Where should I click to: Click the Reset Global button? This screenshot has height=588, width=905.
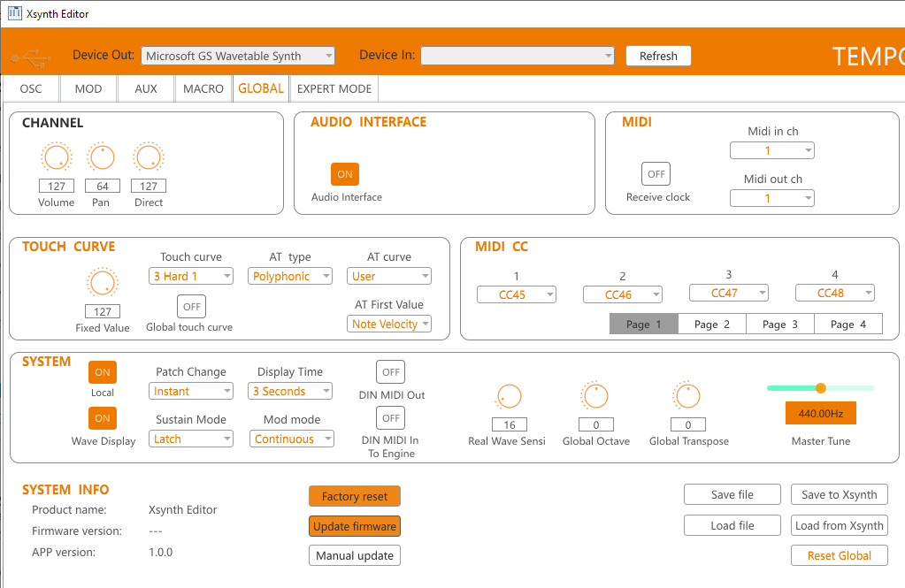[x=840, y=555]
